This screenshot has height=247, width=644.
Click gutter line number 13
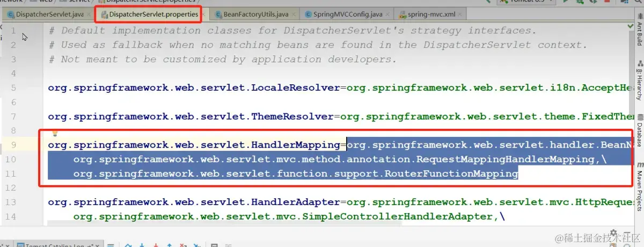coord(11,202)
